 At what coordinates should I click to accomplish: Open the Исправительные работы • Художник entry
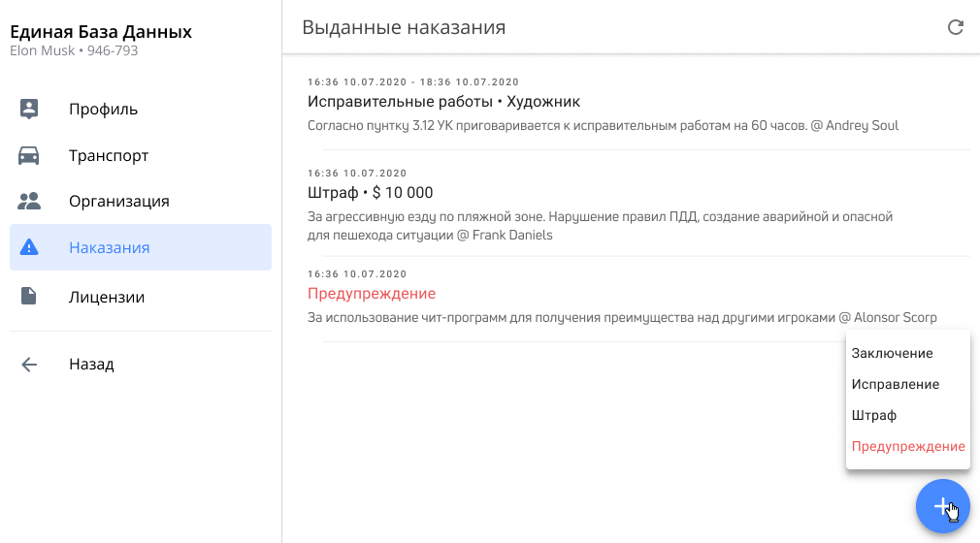[x=443, y=102]
